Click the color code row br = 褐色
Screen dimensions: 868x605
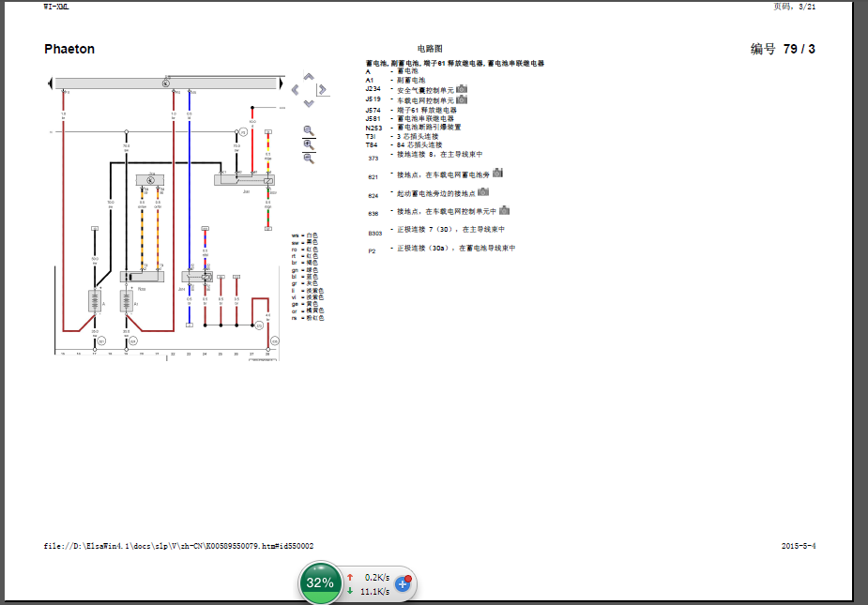click(304, 263)
